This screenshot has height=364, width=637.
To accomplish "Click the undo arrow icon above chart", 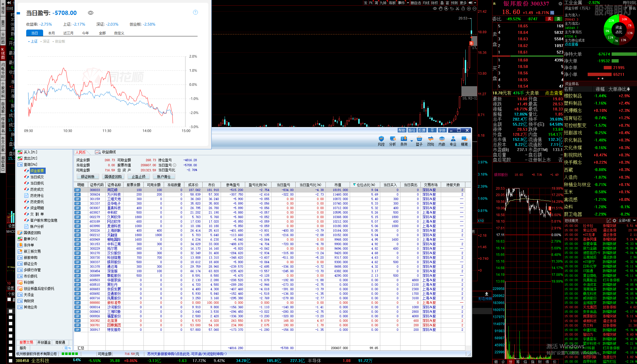I will [452, 9].
